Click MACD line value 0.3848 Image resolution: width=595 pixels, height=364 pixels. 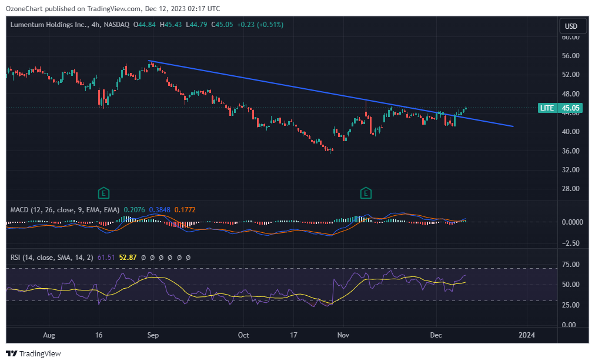tap(160, 210)
